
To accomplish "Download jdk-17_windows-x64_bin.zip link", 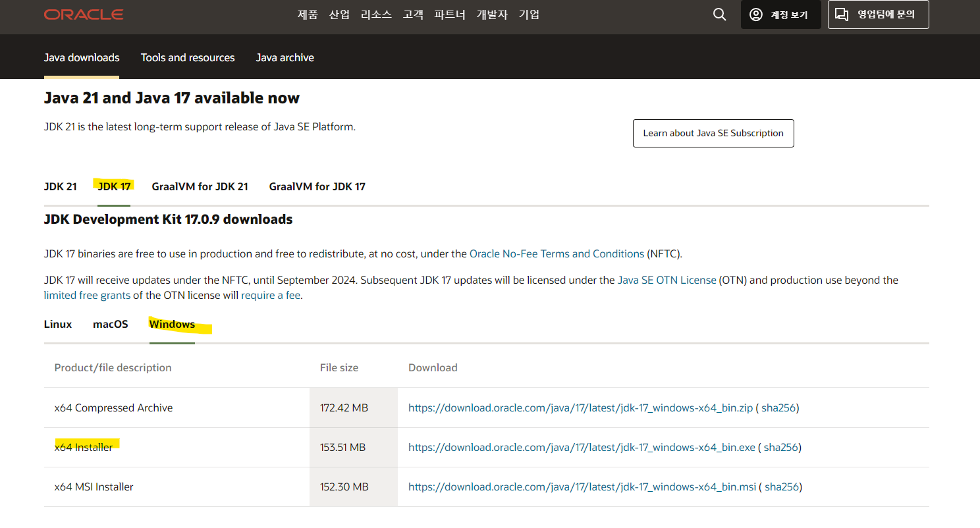I will point(580,408).
